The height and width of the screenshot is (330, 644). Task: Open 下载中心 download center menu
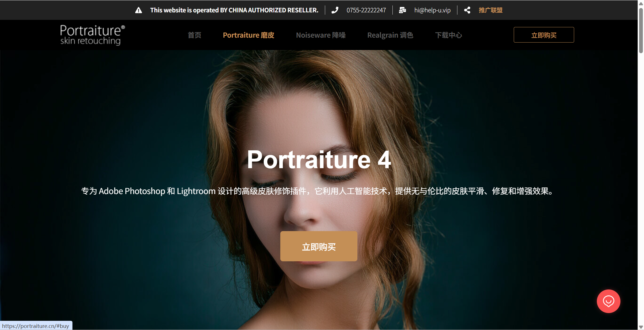pyautogui.click(x=448, y=35)
